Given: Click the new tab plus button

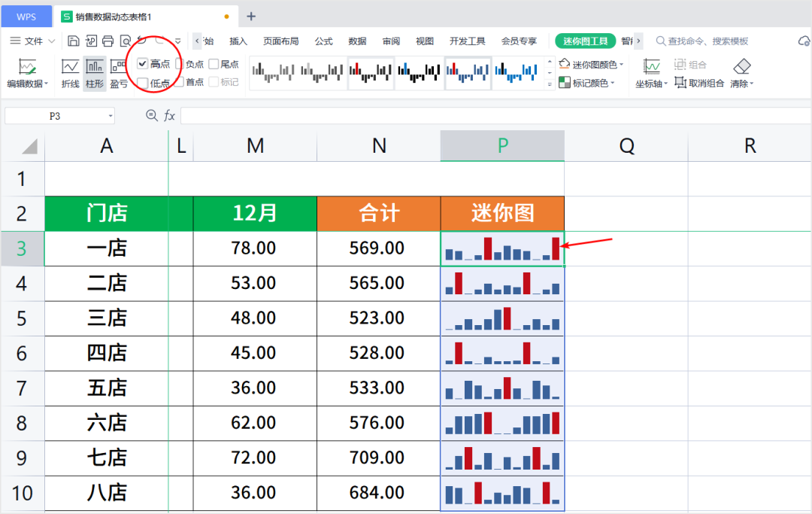Looking at the screenshot, I should (x=251, y=16).
